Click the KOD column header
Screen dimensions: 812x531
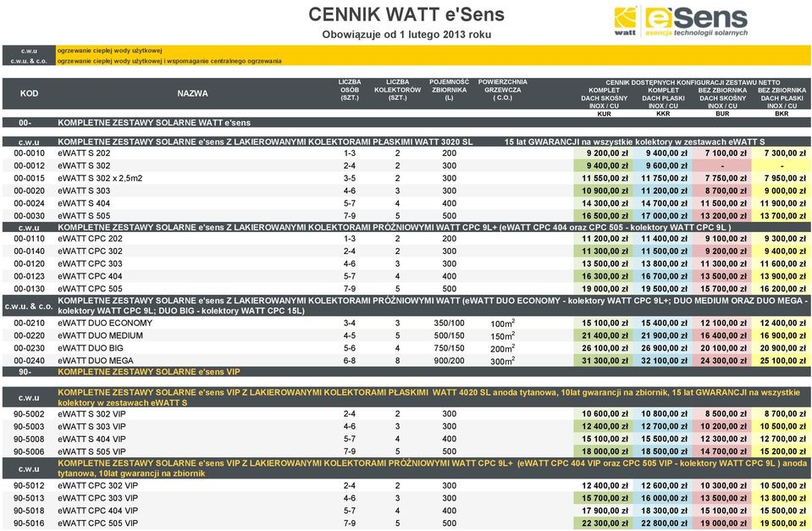29,93
